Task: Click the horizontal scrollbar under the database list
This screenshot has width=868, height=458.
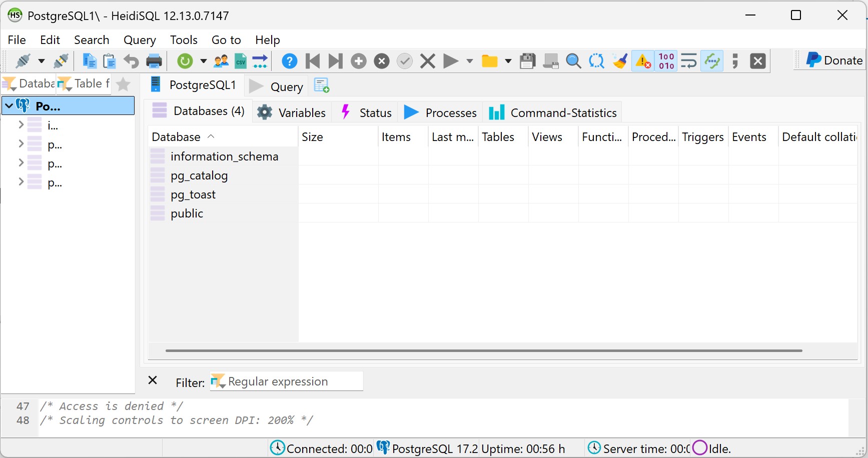Action: (483, 350)
